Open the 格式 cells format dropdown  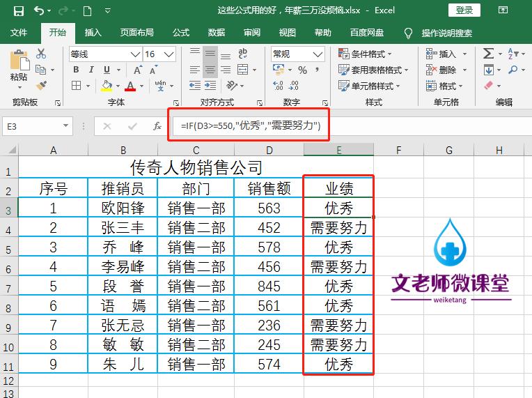coord(444,86)
